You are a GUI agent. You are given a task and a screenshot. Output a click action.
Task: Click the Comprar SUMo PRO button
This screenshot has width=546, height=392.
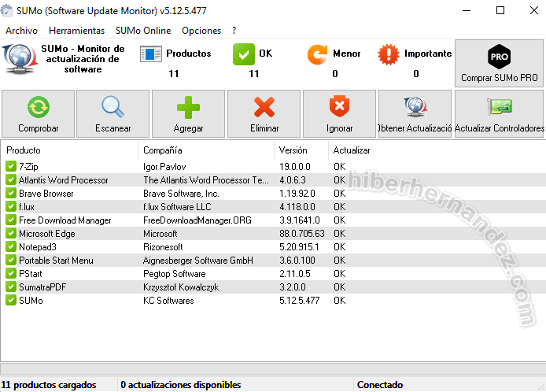coord(500,63)
